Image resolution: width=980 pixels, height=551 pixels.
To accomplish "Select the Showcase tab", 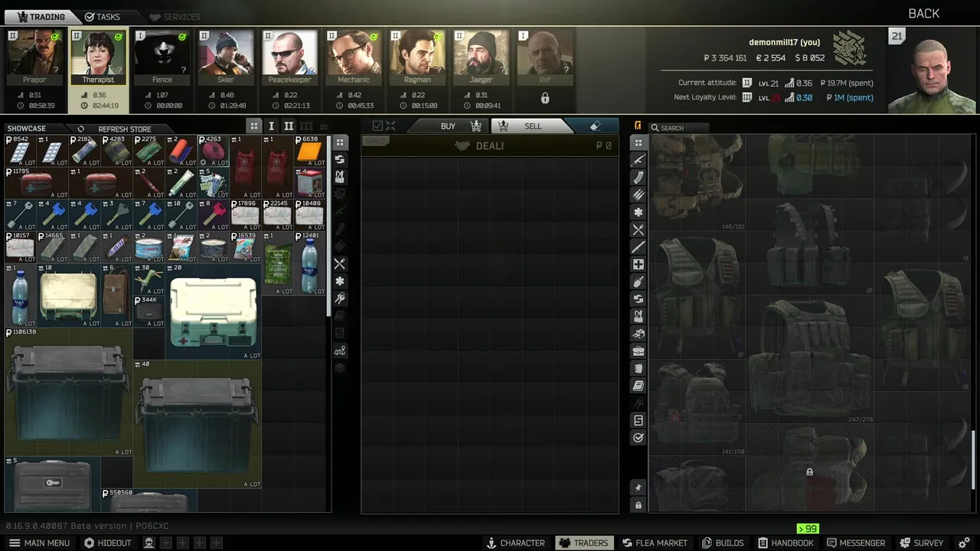I will [27, 129].
